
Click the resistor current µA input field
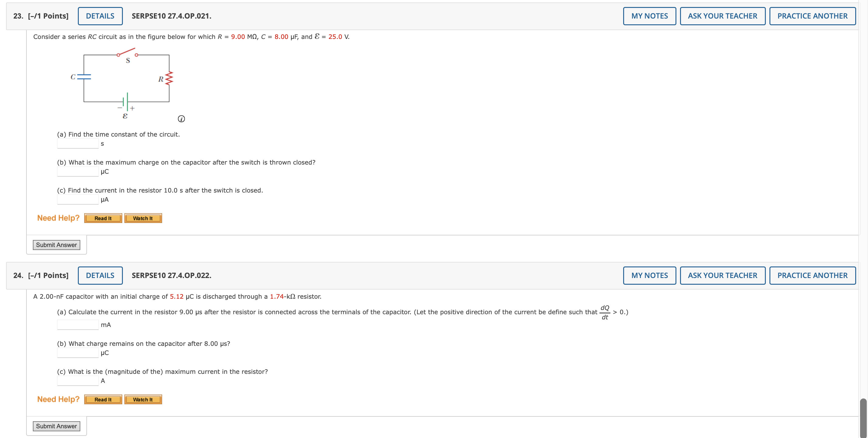tap(78, 200)
